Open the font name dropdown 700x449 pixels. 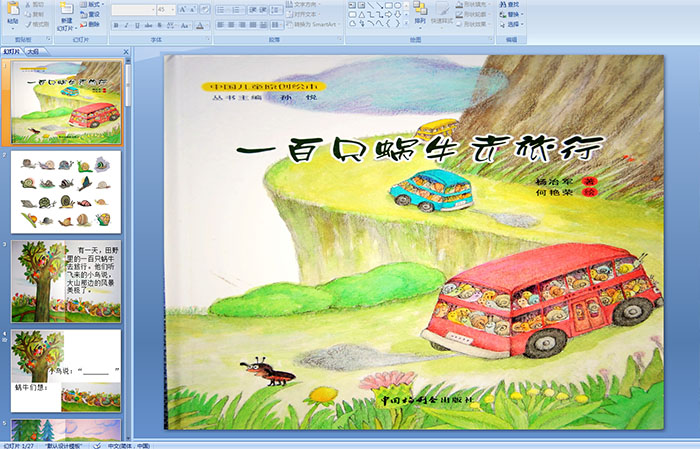[x=153, y=9]
